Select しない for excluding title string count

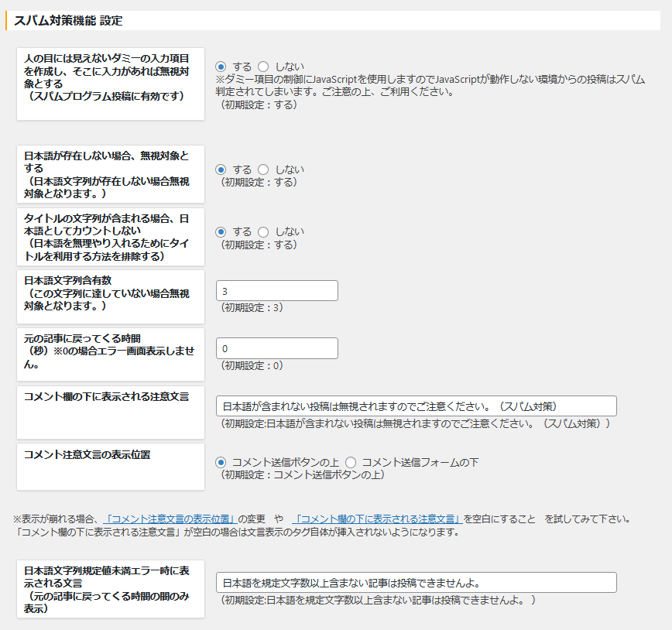tap(263, 231)
